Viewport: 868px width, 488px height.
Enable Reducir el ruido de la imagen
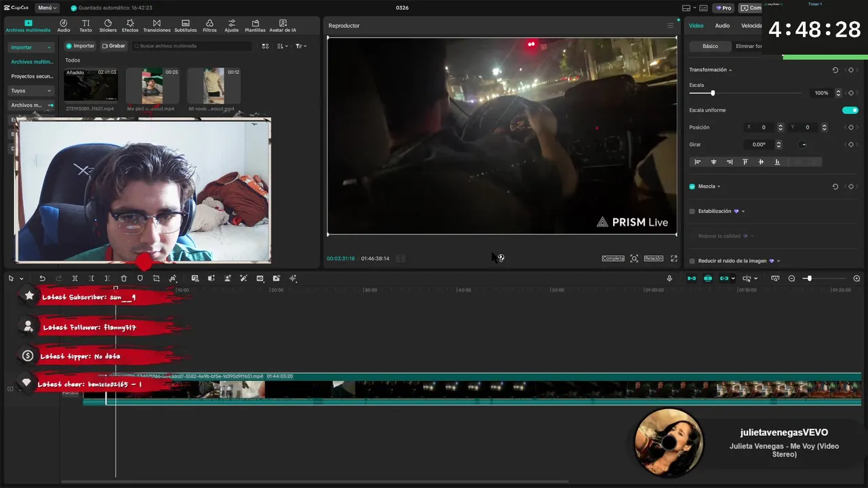pos(692,261)
